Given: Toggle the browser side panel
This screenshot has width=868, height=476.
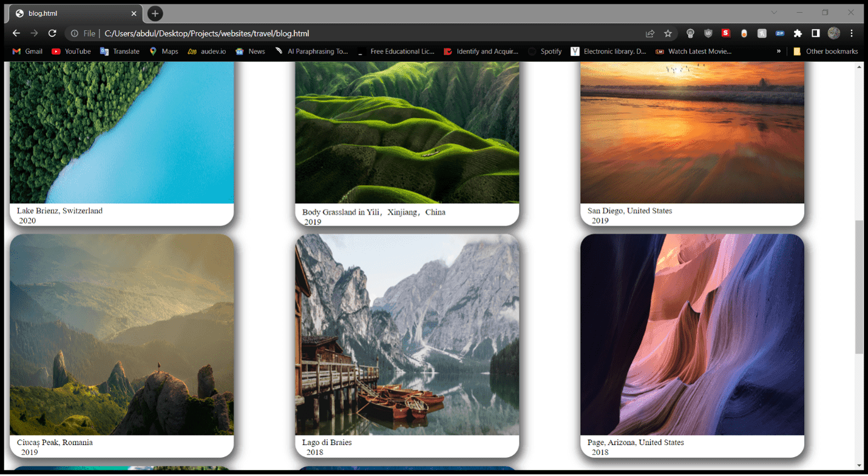Looking at the screenshot, I should (x=816, y=33).
